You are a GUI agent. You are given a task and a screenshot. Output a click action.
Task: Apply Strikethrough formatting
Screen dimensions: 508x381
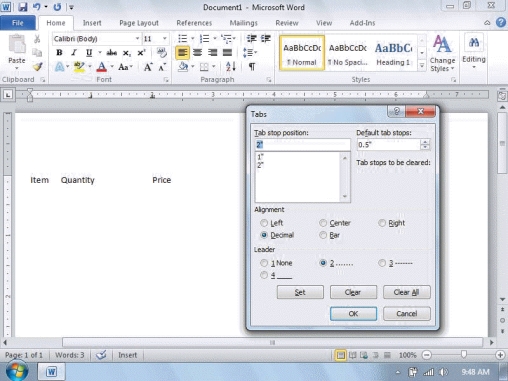[x=111, y=52]
